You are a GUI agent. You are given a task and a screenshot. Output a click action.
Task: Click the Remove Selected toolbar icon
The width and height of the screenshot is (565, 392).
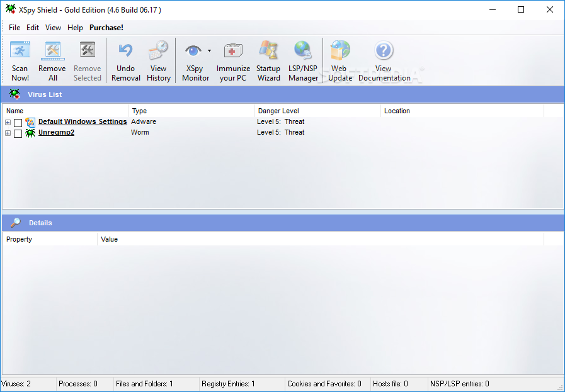point(88,50)
